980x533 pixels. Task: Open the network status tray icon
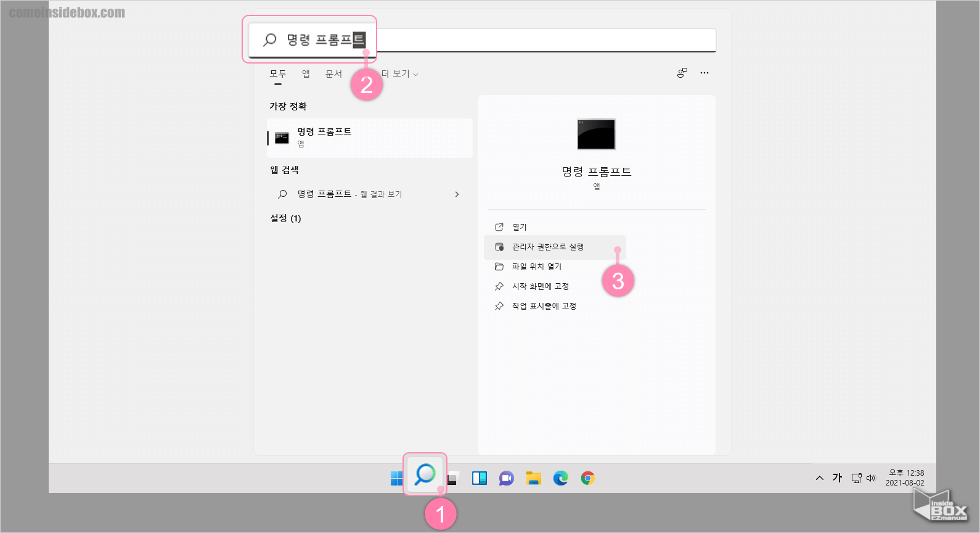point(856,478)
